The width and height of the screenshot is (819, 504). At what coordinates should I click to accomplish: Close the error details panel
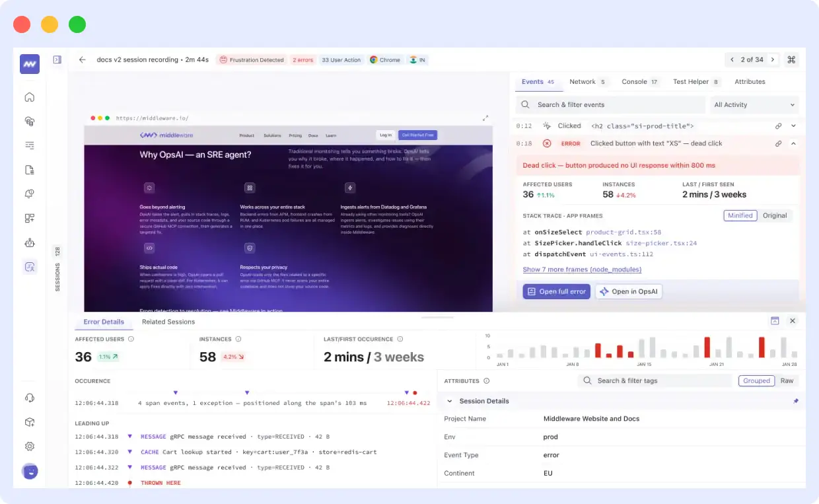point(793,320)
